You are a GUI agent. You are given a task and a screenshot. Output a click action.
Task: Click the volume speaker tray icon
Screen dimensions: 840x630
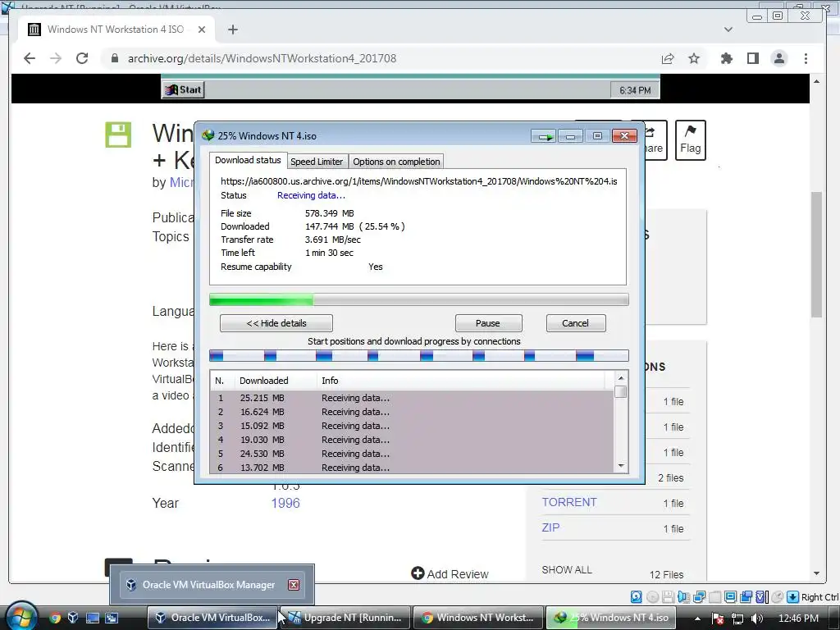pyautogui.click(x=757, y=619)
